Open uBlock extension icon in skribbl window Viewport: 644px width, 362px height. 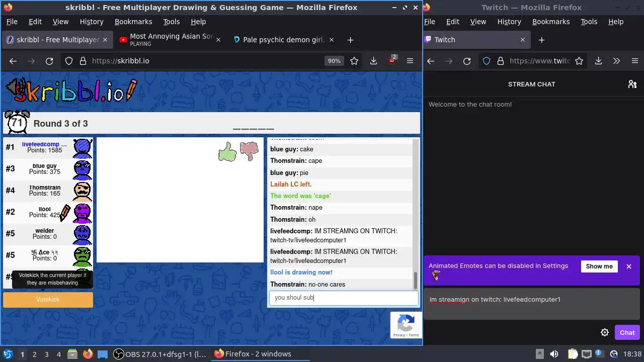coord(392,61)
